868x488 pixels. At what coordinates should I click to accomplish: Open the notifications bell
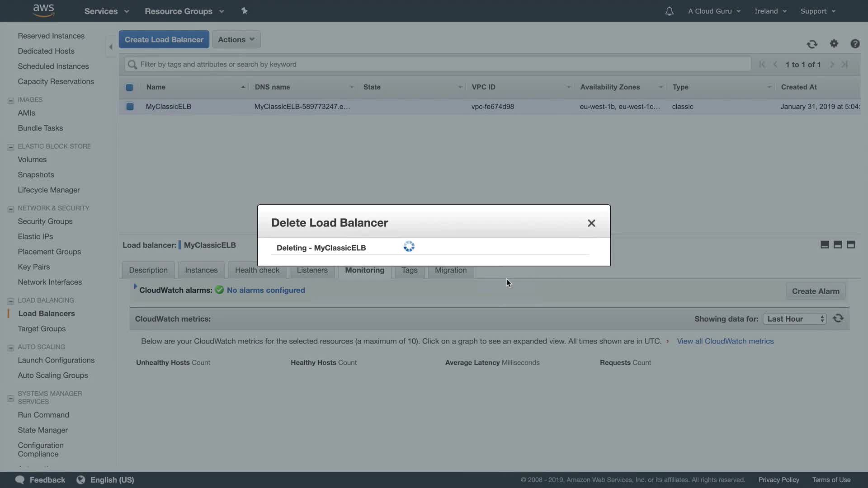click(669, 11)
